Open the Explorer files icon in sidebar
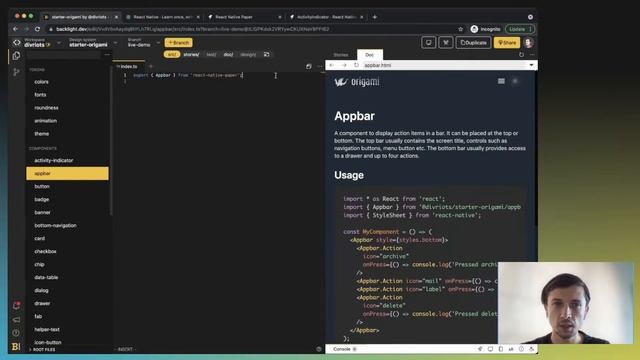The width and height of the screenshot is (640, 360). click(x=16, y=56)
